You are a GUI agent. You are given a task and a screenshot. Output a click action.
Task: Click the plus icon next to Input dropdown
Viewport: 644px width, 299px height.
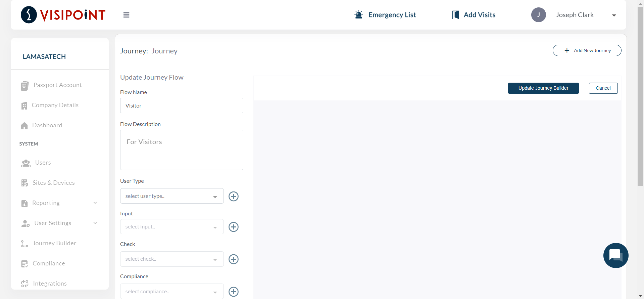tap(234, 227)
